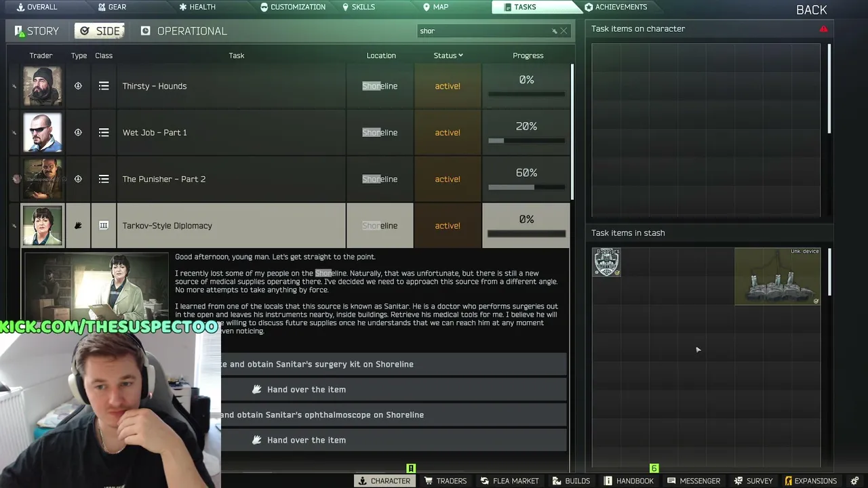Switch to the GEAR tab
The height and width of the screenshot is (488, 868).
coord(112,7)
